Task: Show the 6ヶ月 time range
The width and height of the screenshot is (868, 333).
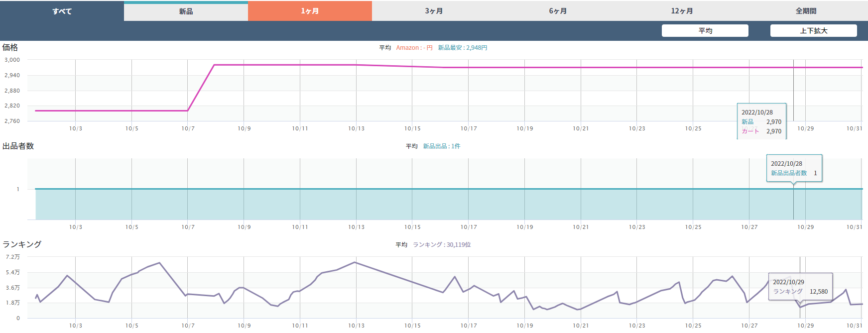Action: click(558, 11)
